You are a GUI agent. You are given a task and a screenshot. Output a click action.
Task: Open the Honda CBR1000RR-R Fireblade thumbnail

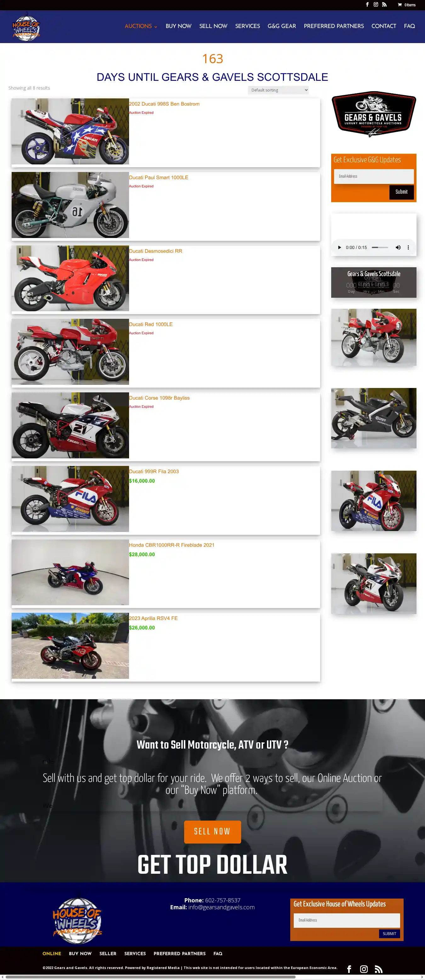pos(70,572)
